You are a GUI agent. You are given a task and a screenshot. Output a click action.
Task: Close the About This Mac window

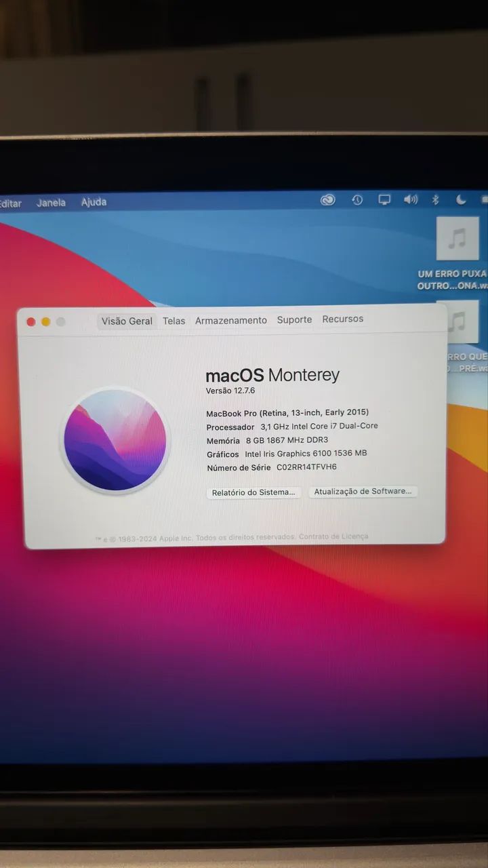click(31, 322)
